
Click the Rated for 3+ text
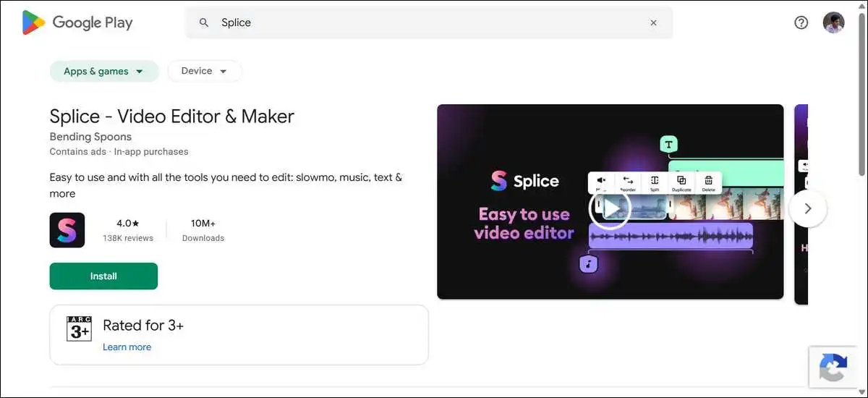143,326
